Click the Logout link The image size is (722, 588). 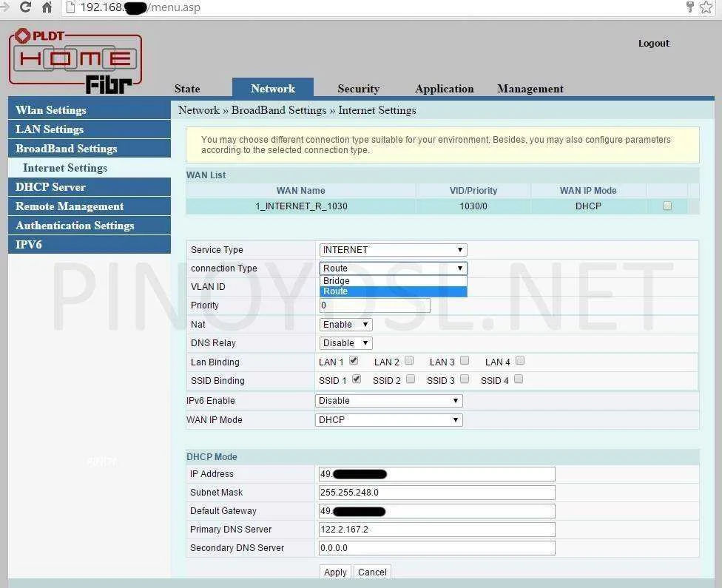click(x=653, y=44)
